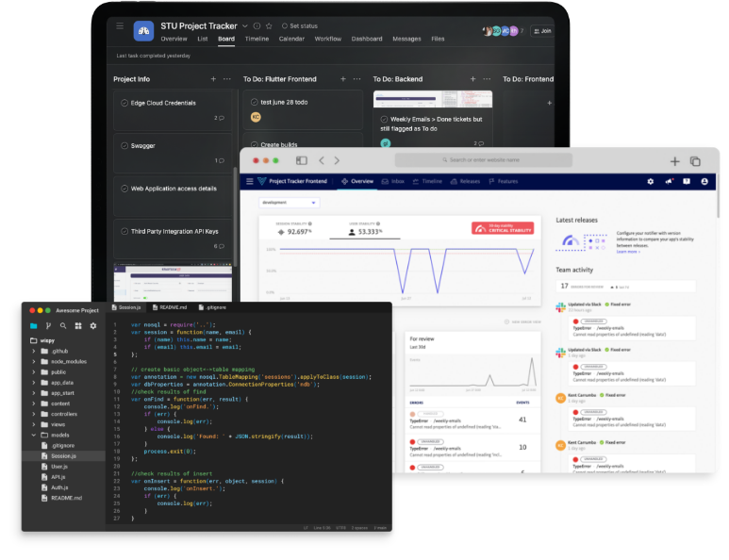729x560 pixels.
Task: Open source control branch icon in editor sidebar
Action: (48, 325)
